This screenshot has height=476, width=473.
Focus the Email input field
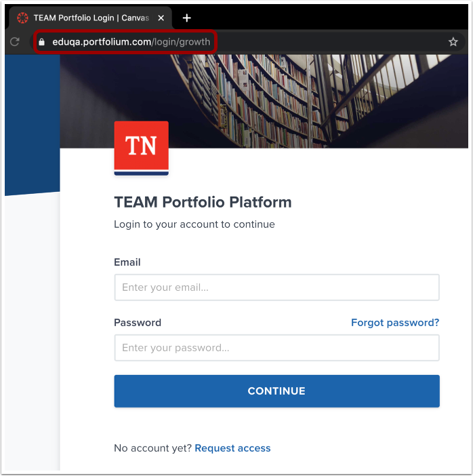276,287
